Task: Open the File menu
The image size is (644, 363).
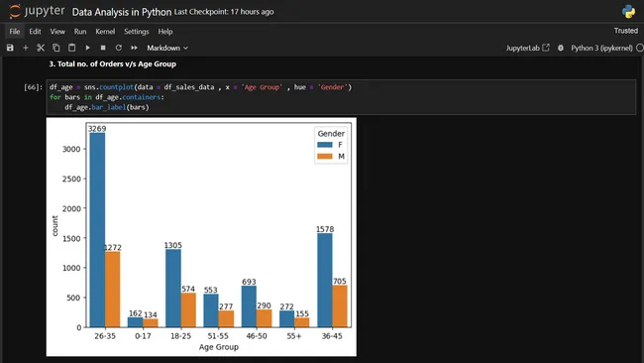Action: [x=15, y=32]
